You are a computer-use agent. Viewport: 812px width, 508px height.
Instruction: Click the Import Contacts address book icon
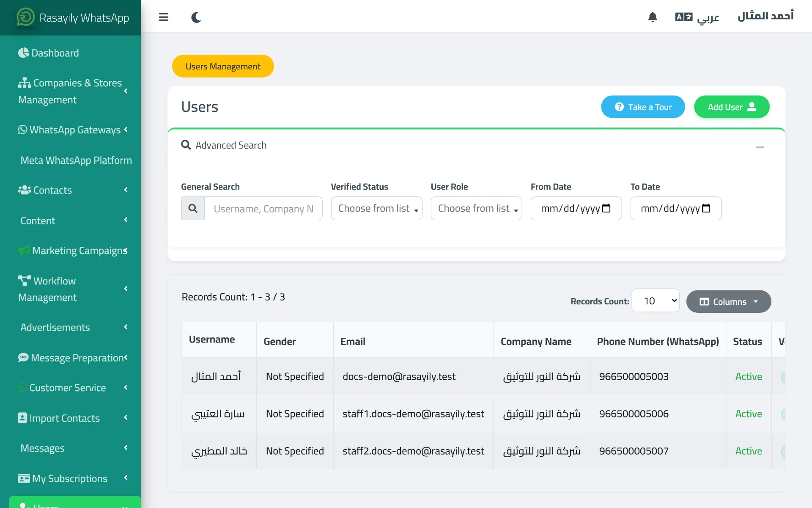click(x=23, y=418)
